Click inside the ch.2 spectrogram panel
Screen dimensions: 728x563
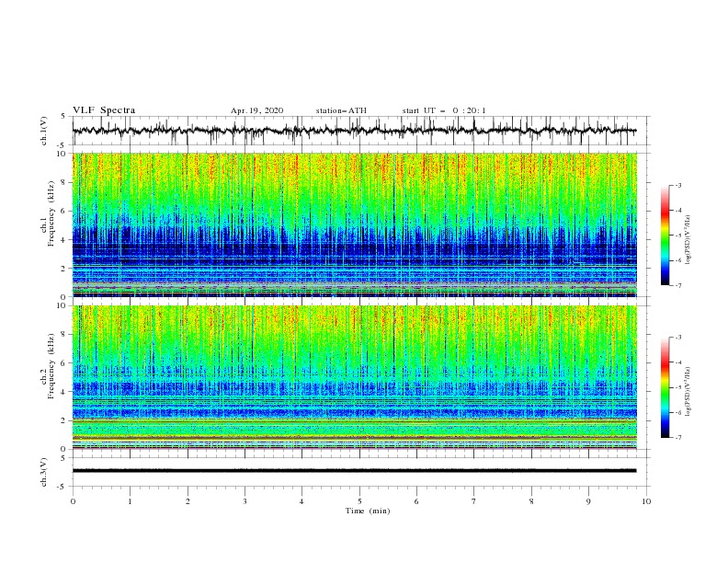coord(354,377)
